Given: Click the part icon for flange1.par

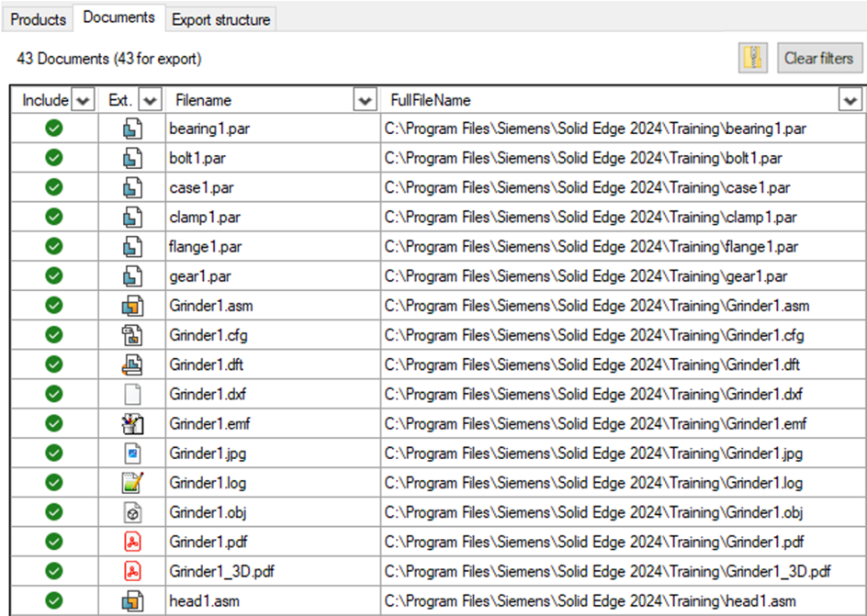Looking at the screenshot, I should 132,247.
